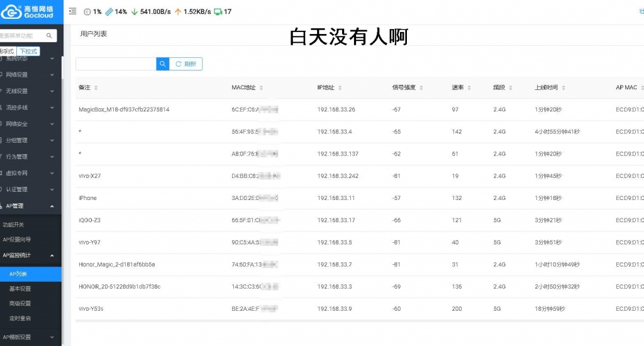This screenshot has height=346, width=644.
Task: Switch to 下拉式 menu mode
Action: [x=28, y=51]
